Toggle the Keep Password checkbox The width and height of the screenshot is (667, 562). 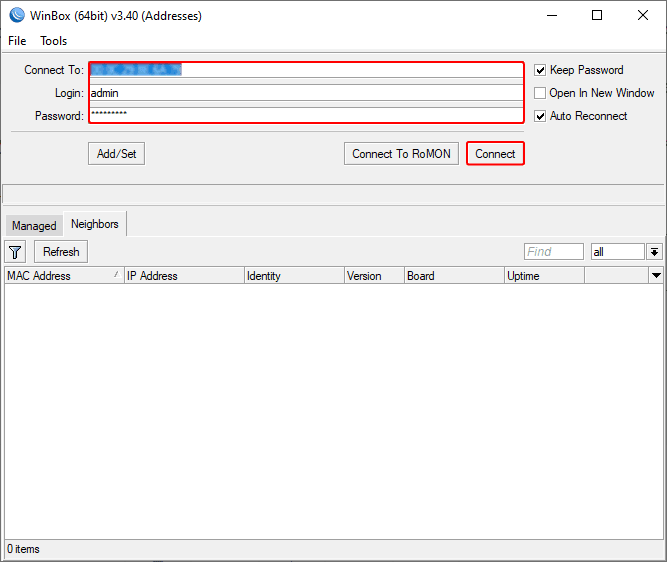[540, 70]
